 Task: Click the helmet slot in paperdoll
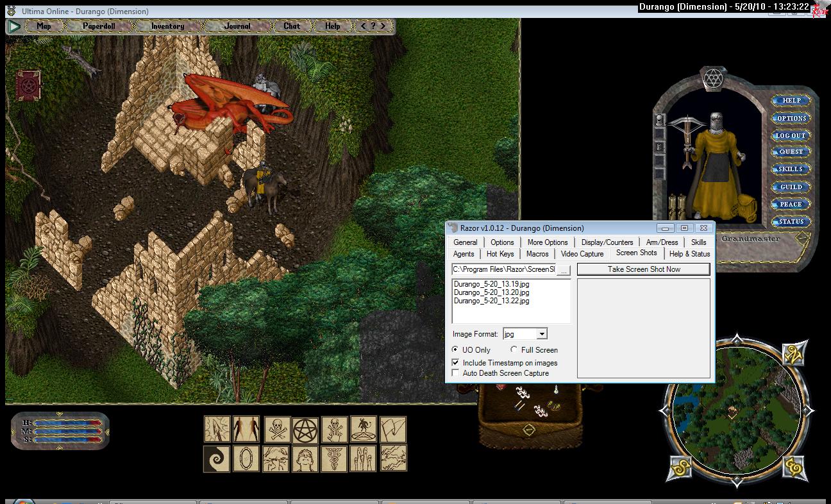659,120
